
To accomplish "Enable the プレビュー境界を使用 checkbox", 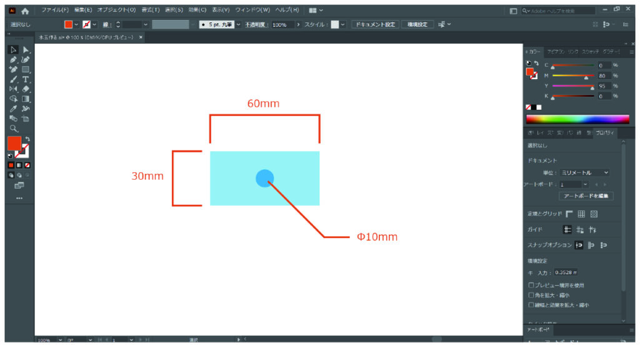I will [x=531, y=285].
